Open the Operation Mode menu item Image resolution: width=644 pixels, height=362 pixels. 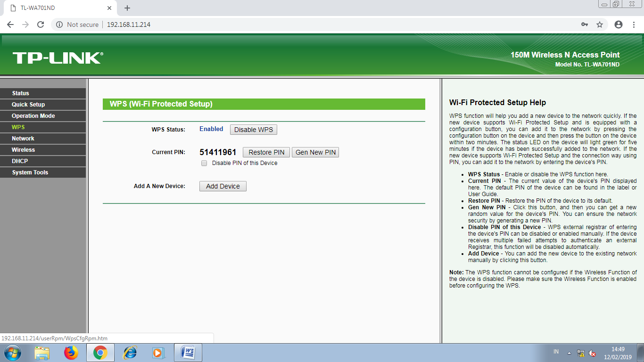tap(43, 116)
